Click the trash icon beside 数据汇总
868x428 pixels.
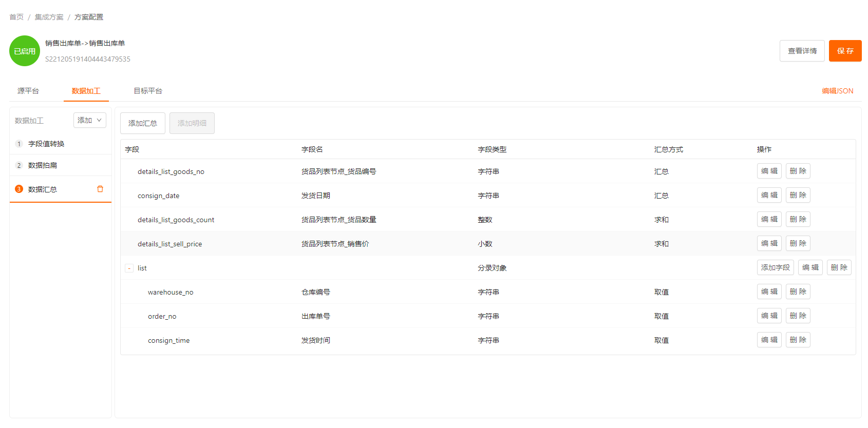[x=100, y=189]
